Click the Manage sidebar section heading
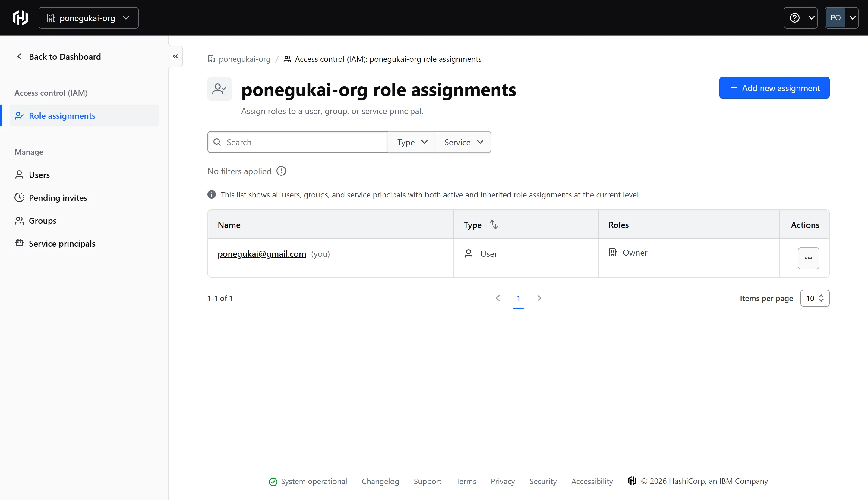The height and width of the screenshot is (500, 868). click(x=29, y=152)
